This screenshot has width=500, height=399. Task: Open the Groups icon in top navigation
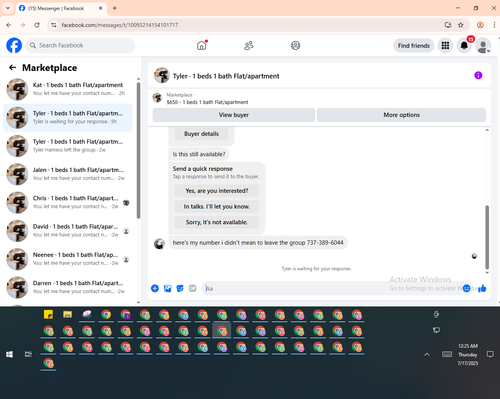point(295,45)
